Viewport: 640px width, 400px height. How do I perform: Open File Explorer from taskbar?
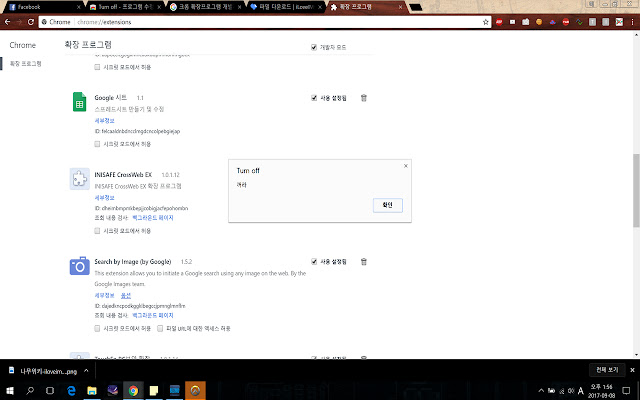[92, 391]
